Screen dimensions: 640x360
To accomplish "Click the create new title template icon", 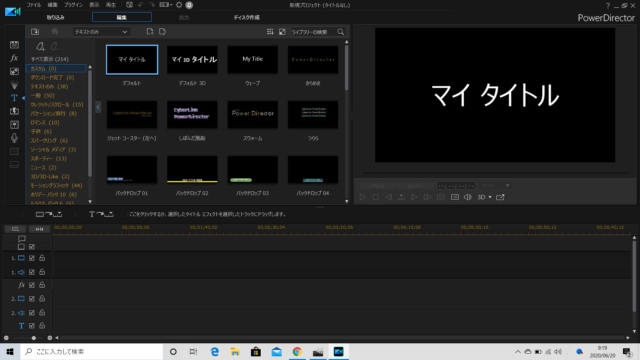I will tap(150, 31).
